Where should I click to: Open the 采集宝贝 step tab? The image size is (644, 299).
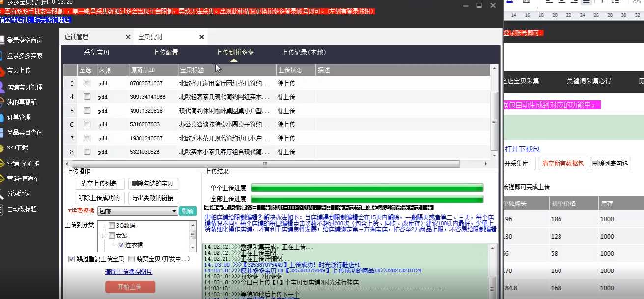[97, 52]
